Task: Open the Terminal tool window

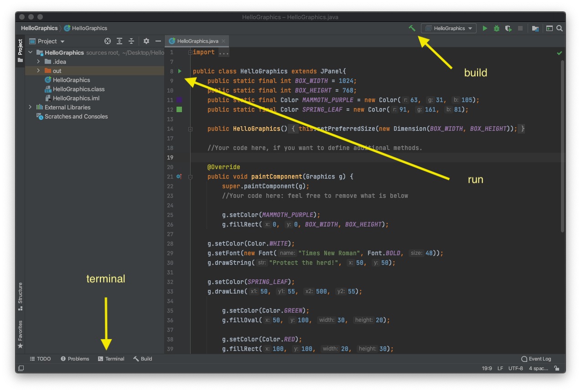Action: tap(111, 359)
